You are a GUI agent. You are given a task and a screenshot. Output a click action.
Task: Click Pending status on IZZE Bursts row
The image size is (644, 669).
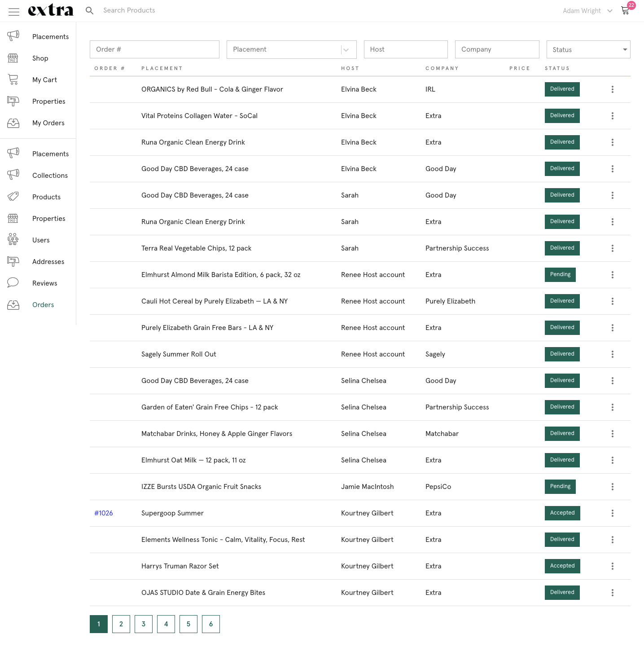tap(560, 487)
